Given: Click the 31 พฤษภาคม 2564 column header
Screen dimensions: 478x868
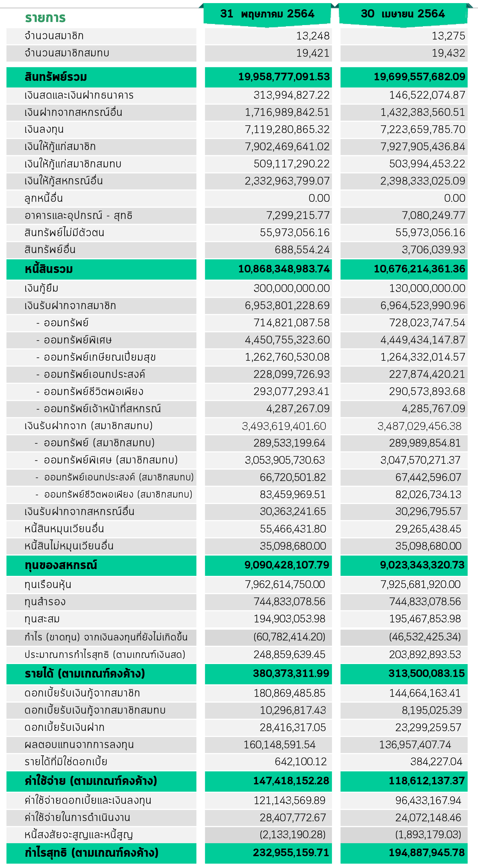Looking at the screenshot, I should [x=267, y=14].
